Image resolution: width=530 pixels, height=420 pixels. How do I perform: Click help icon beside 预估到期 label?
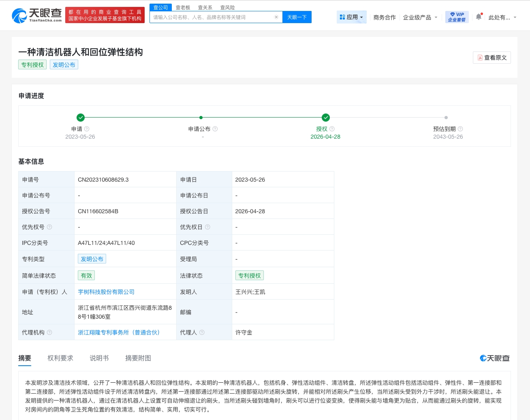pyautogui.click(x=460, y=129)
